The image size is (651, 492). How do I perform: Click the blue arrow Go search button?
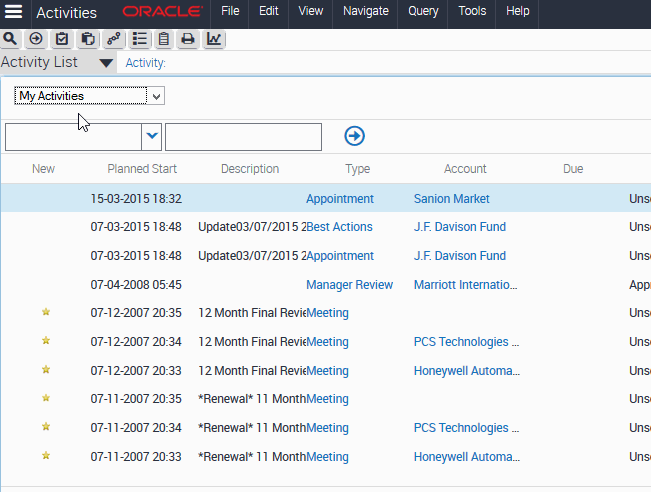click(354, 136)
